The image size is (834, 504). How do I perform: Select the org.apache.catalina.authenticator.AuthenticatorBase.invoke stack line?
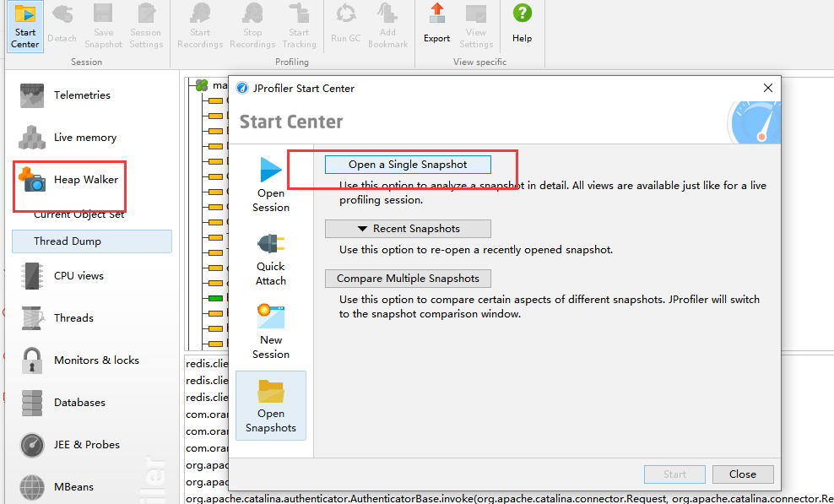tap(510, 499)
